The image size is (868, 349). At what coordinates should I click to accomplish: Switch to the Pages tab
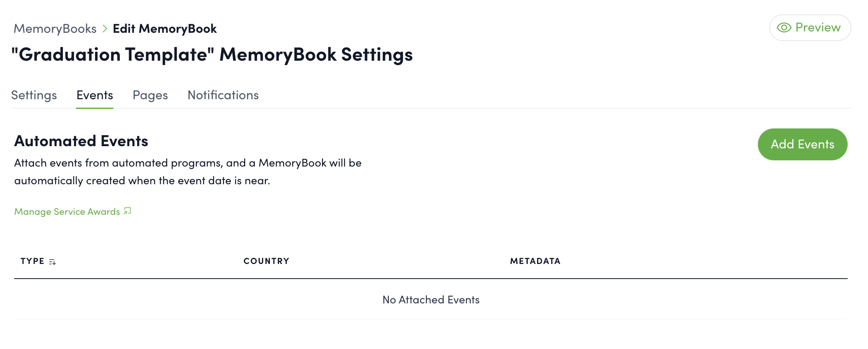pyautogui.click(x=150, y=95)
